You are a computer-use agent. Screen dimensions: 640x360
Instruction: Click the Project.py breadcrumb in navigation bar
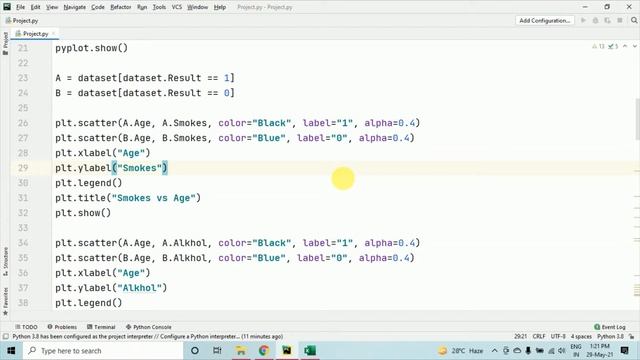coord(22,20)
